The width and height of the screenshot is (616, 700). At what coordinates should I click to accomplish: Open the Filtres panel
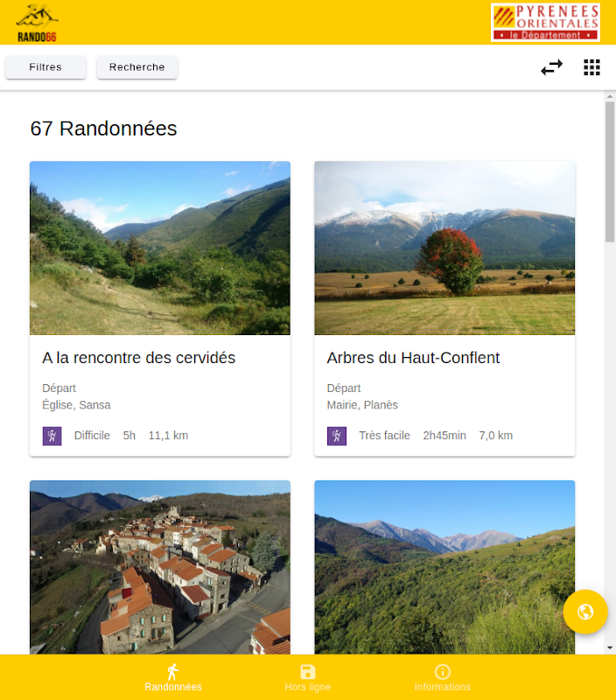click(x=45, y=67)
